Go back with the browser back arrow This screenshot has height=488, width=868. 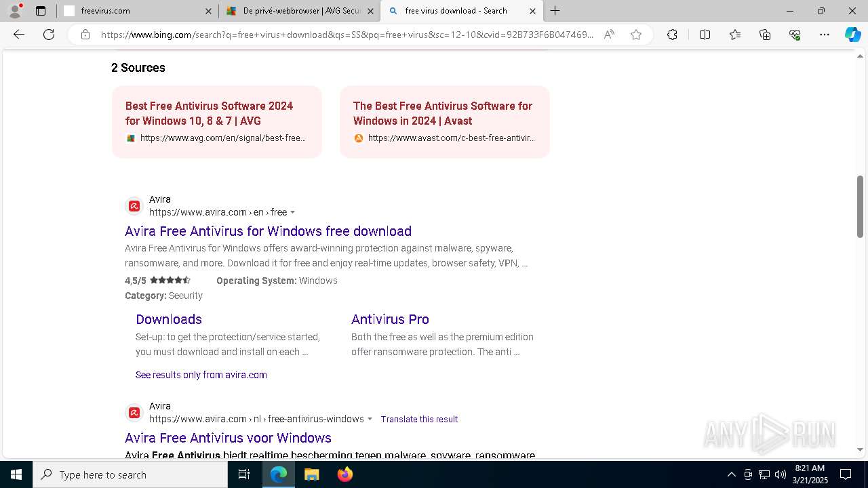pyautogui.click(x=19, y=35)
